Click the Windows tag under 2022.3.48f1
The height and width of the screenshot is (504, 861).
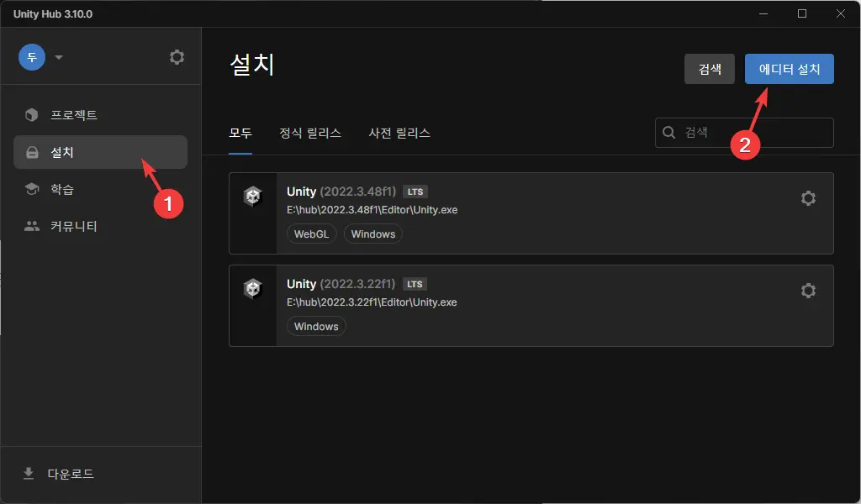373,234
